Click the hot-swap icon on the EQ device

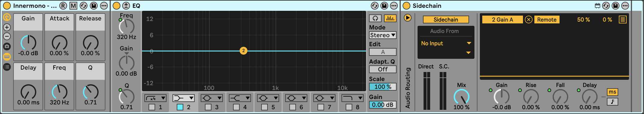374,6
